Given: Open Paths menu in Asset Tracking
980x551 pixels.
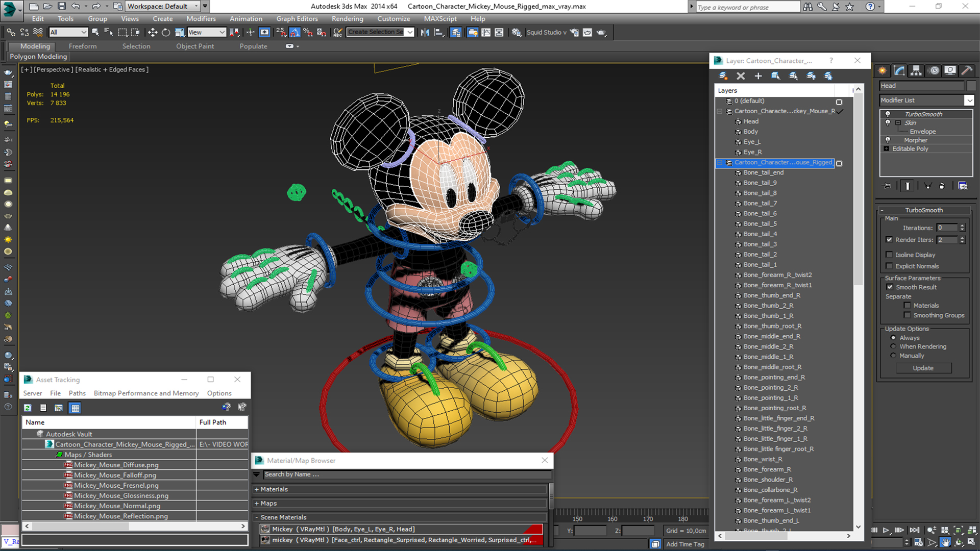Looking at the screenshot, I should coord(77,393).
